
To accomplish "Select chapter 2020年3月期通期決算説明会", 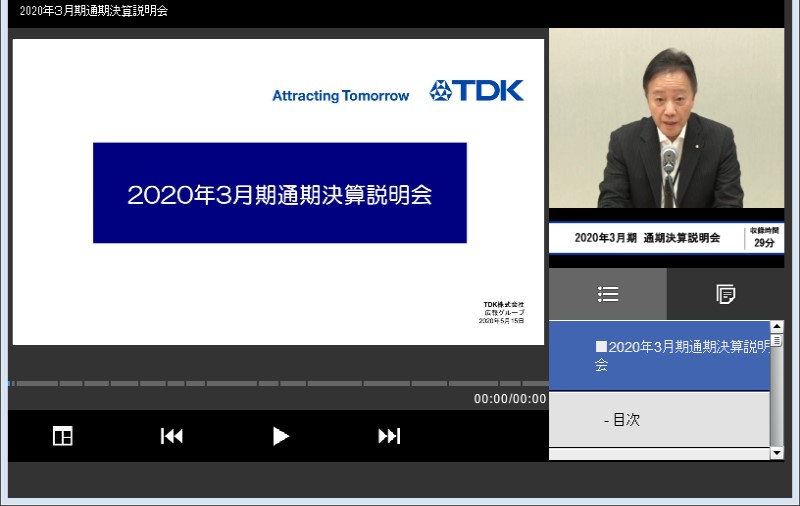I will click(659, 356).
